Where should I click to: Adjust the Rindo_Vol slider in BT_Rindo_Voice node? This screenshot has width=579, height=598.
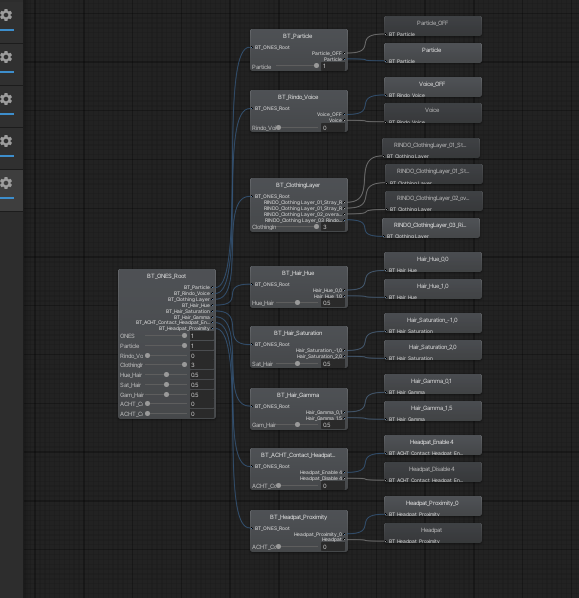tap(297, 127)
